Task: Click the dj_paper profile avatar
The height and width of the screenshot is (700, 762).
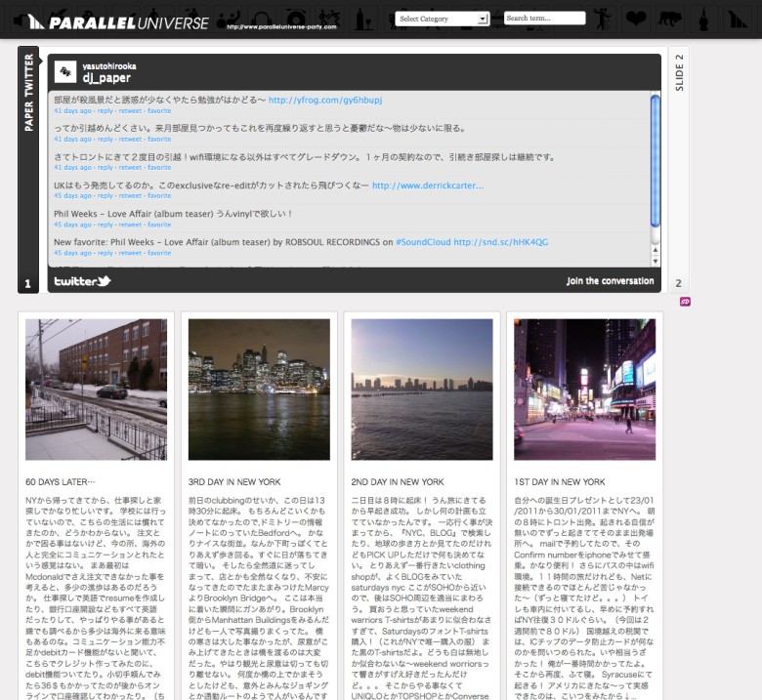Action: pos(65,72)
